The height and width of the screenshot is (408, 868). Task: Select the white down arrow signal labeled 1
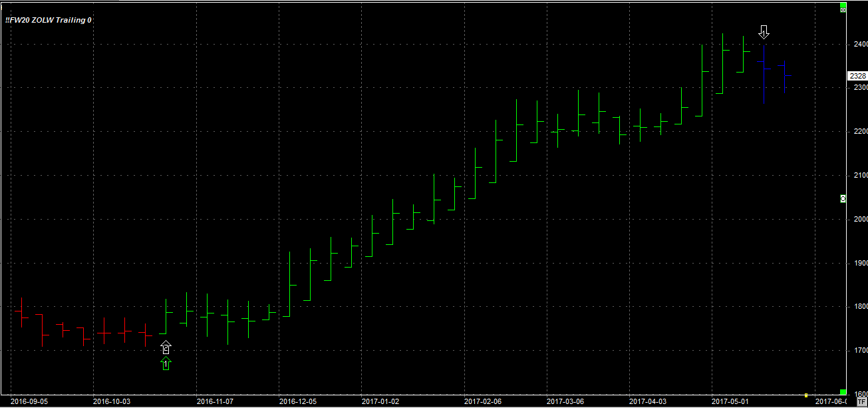(764, 32)
